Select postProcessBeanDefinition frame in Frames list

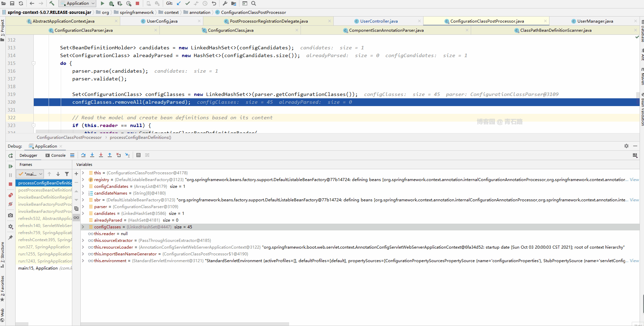pos(45,190)
